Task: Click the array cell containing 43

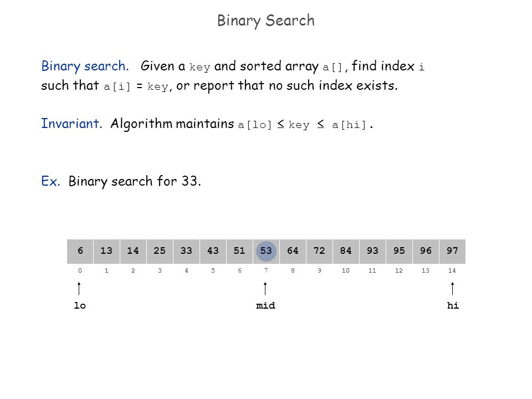Action: [x=213, y=252]
